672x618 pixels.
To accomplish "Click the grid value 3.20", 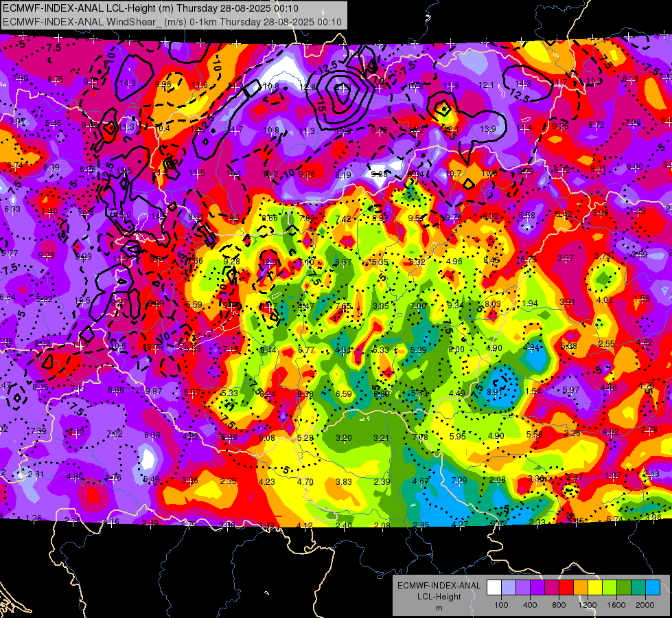I will (x=343, y=438).
